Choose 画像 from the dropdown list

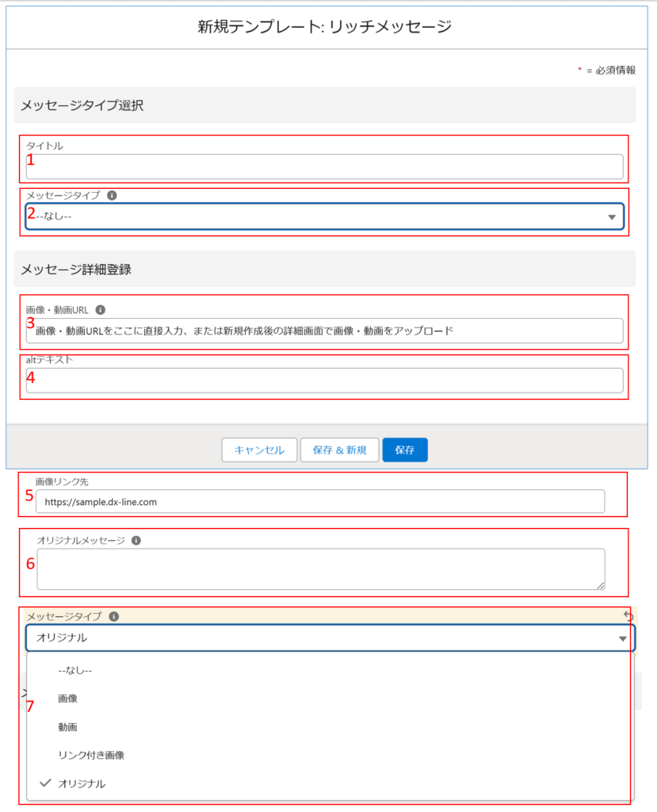click(x=68, y=699)
